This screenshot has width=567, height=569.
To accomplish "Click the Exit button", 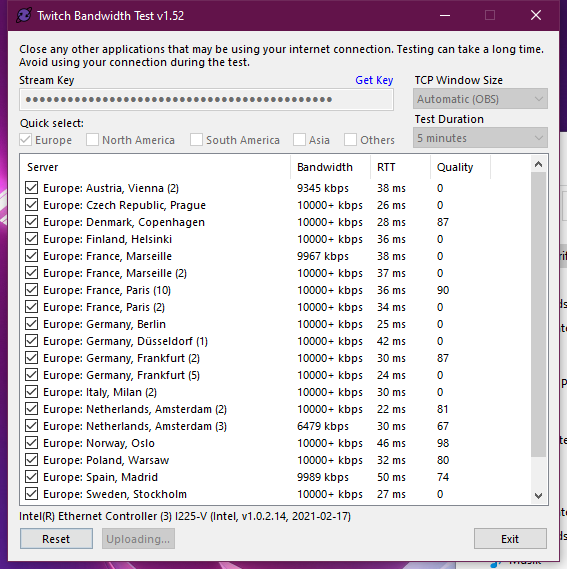I will tap(510, 539).
